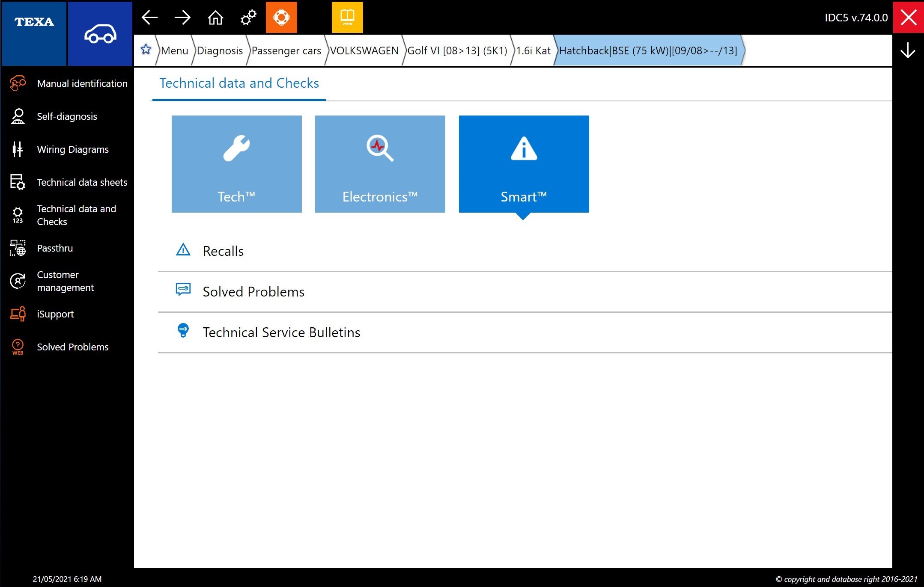Screen dimensions: 924x587
Task: Go to Passenger cars breadcrumb
Action: [286, 50]
